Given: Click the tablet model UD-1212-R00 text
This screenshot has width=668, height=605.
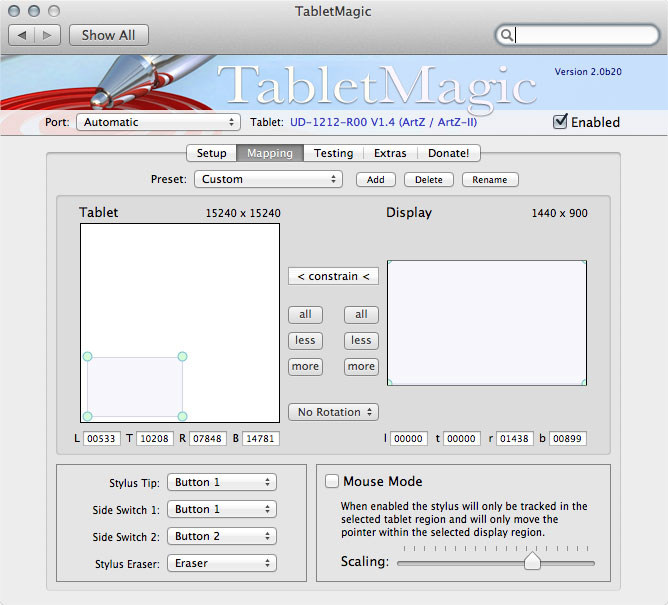Looking at the screenshot, I should [x=383, y=122].
